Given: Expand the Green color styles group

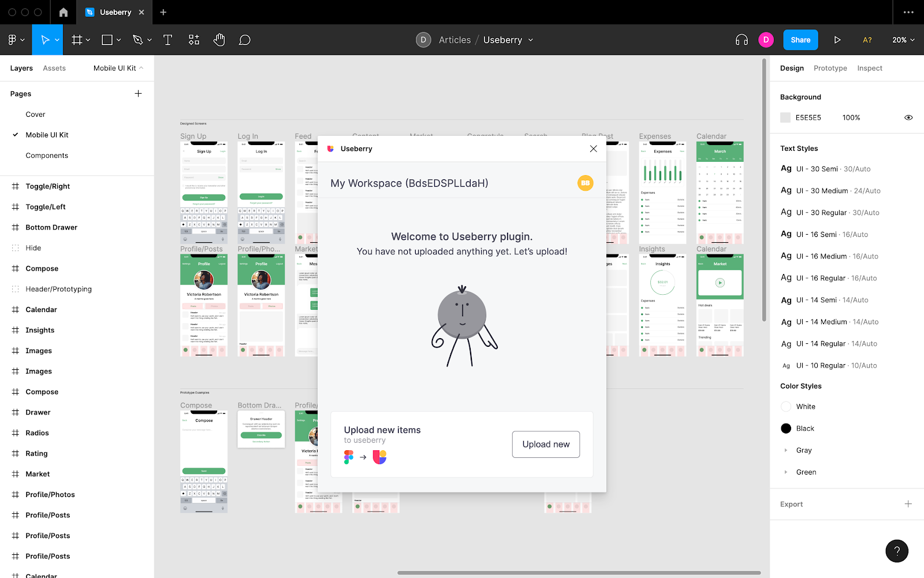Looking at the screenshot, I should coord(785,472).
